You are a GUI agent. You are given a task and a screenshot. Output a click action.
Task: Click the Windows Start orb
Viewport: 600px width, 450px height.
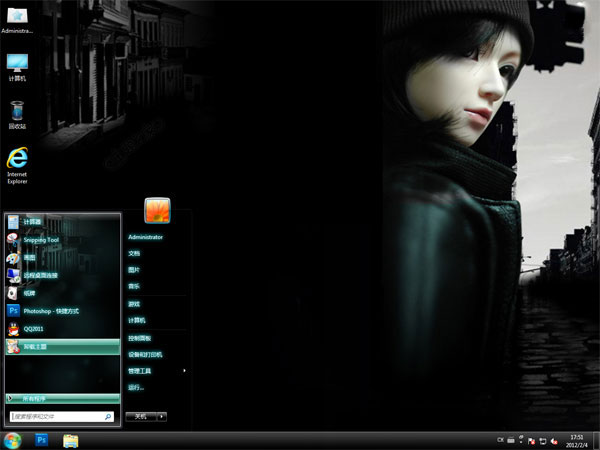pos(12,441)
